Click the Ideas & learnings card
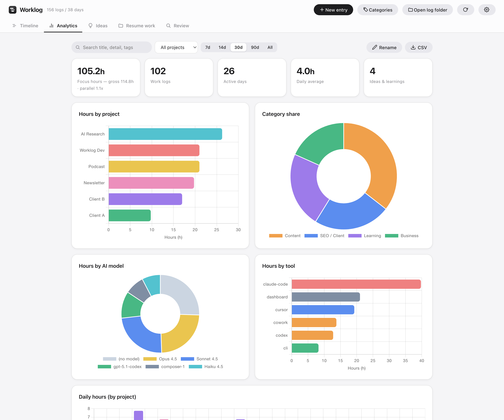This screenshot has width=504, height=420. point(398,78)
